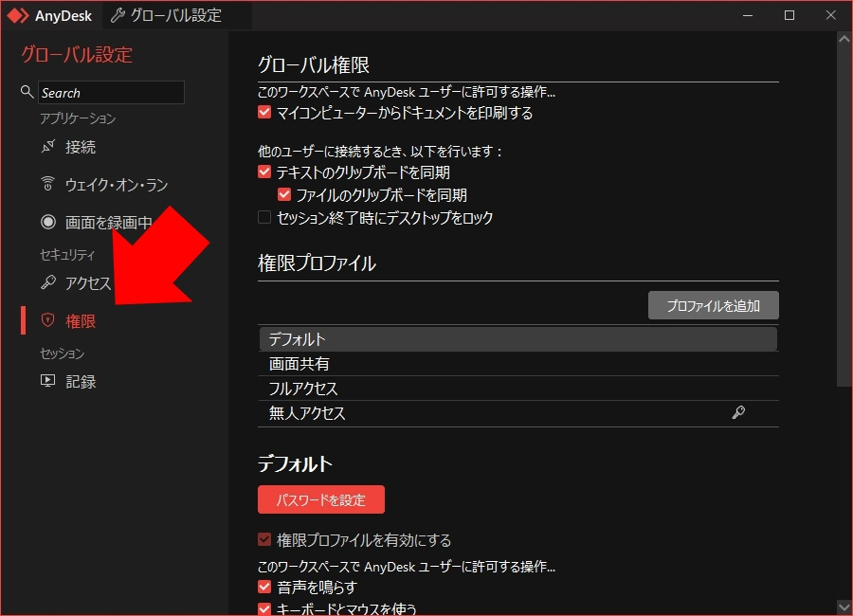The image size is (853, 616).
Task: Open the 権限 permissions settings icon
Action: tap(47, 320)
